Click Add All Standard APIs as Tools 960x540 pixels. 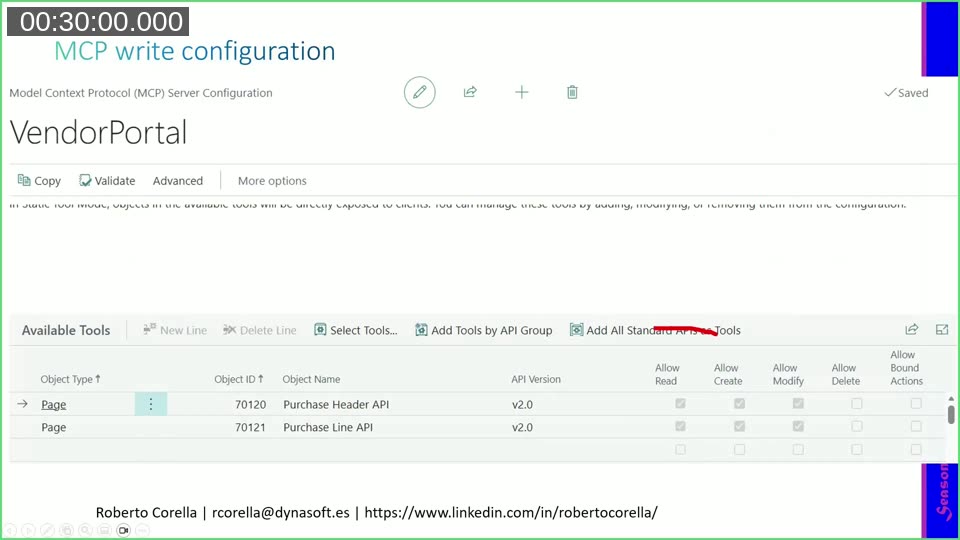[x=655, y=330]
